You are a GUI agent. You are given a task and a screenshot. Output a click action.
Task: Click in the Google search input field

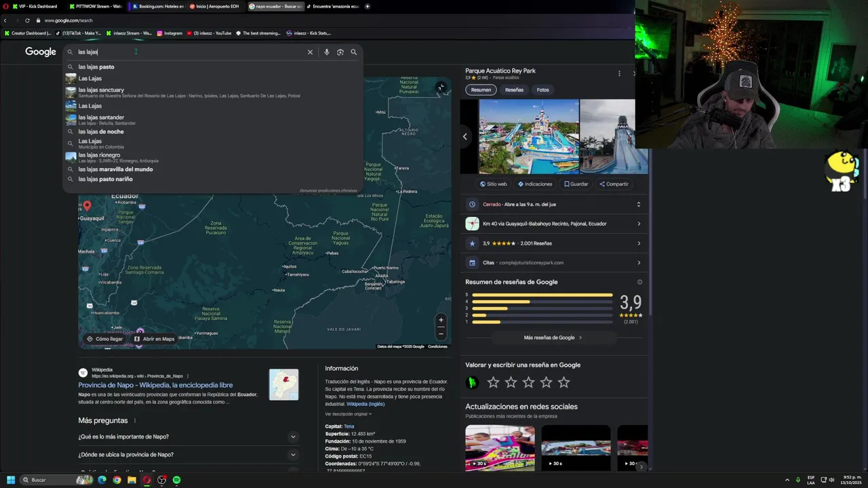pyautogui.click(x=190, y=52)
